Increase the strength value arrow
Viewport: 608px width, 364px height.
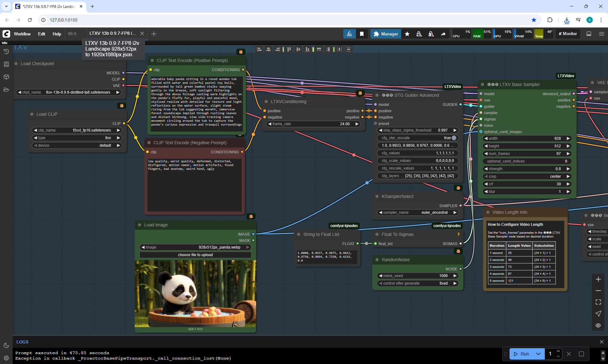tap(568, 169)
